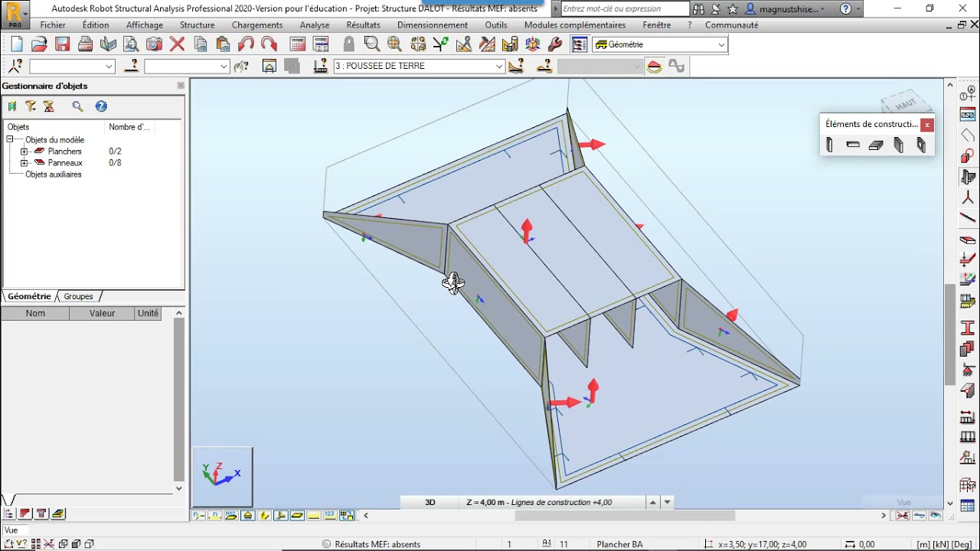Click the down arrow beside construction lines level
Image resolution: width=980 pixels, height=551 pixels.
tap(668, 503)
